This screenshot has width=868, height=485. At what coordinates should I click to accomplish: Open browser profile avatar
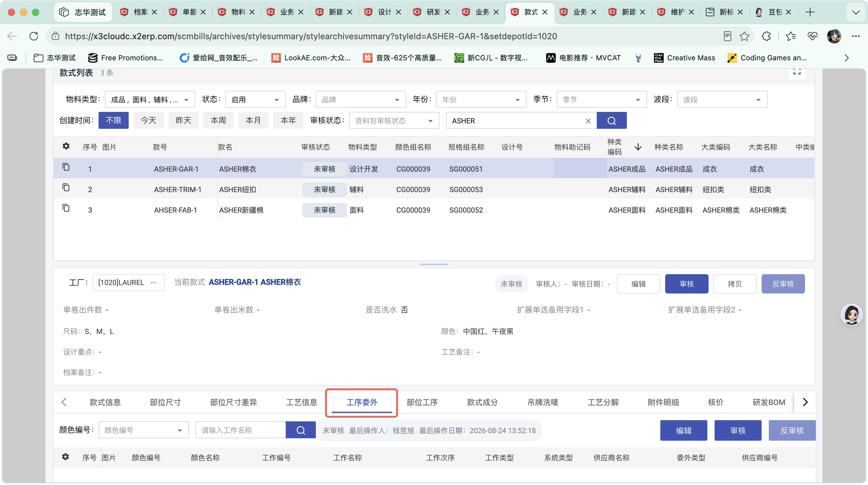point(834,36)
